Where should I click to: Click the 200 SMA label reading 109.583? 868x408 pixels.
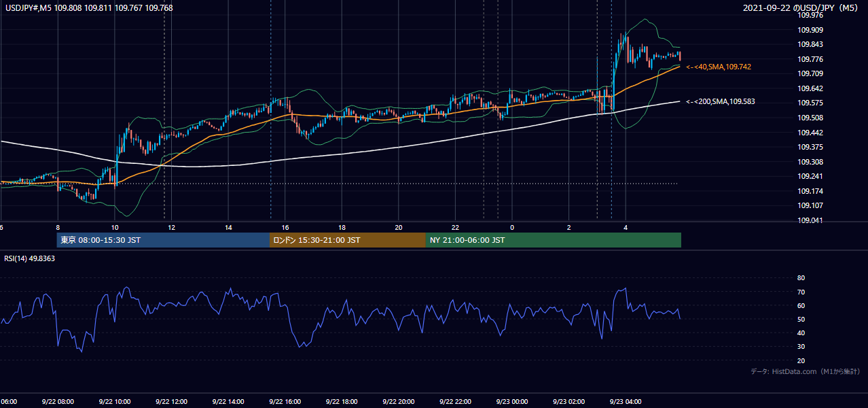pyautogui.click(x=721, y=101)
